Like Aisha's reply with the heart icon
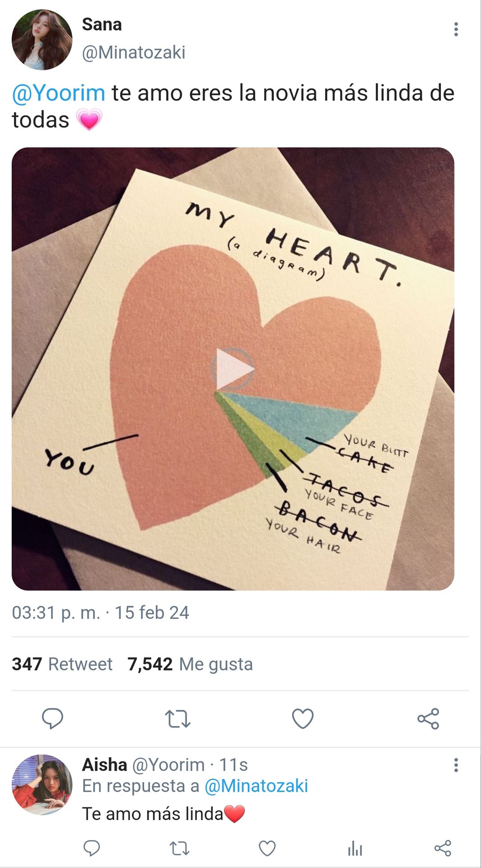Viewport: 481px width, 868px height. (267, 848)
